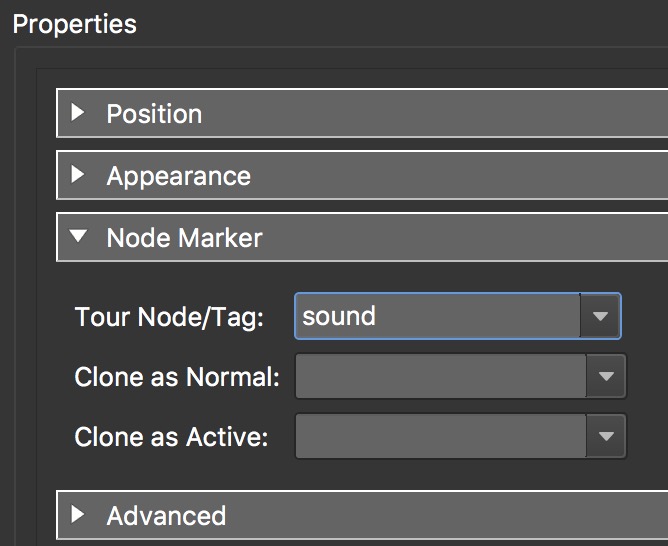Click the Clone as Active label
668x546 pixels.
171,438
